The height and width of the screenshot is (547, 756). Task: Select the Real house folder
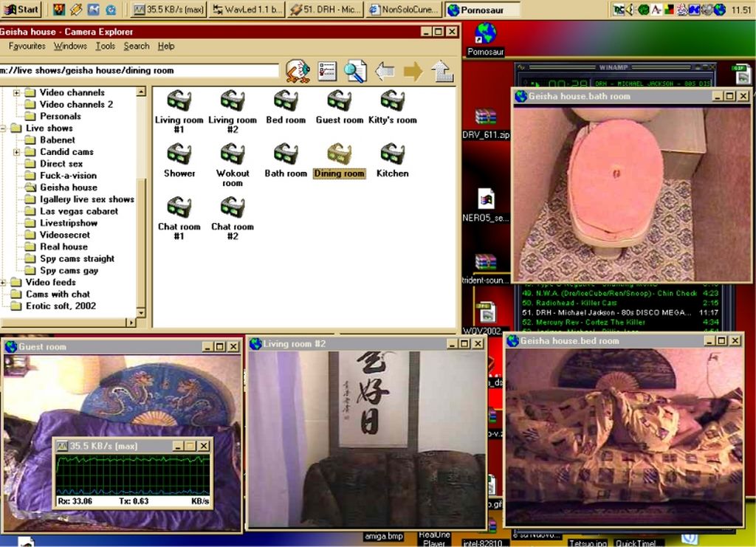(63, 247)
